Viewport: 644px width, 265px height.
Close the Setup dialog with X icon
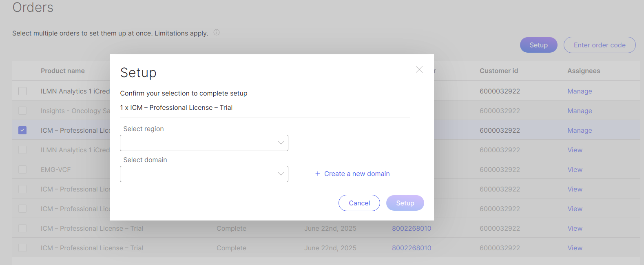(419, 70)
